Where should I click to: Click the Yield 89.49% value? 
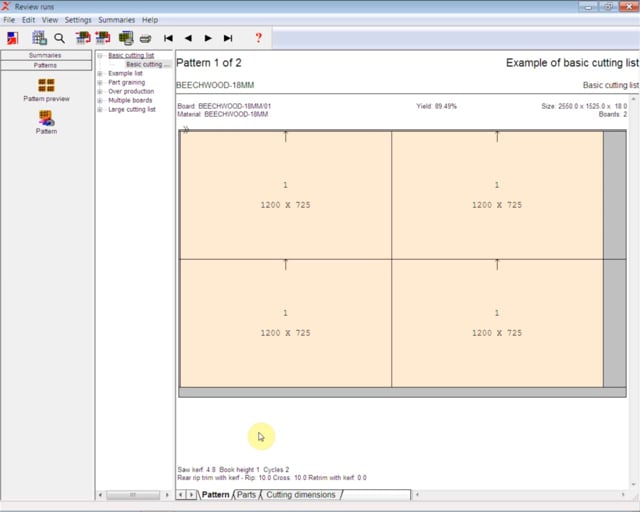[436, 106]
